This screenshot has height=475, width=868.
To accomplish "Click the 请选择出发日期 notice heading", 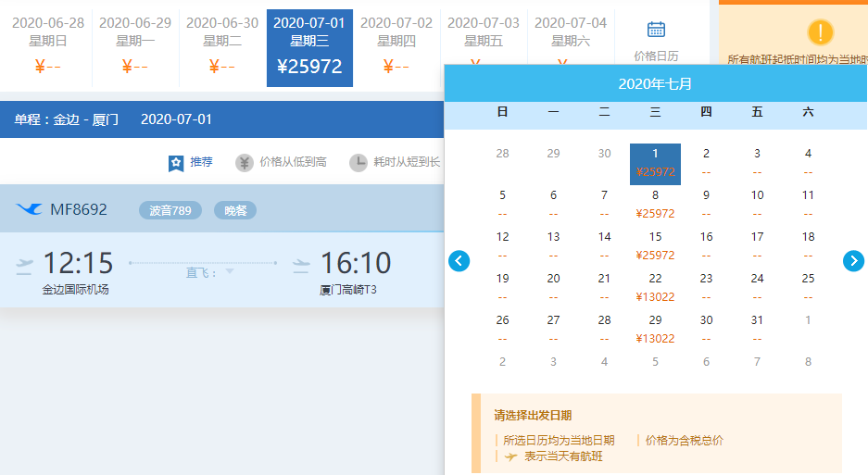I will click(x=533, y=416).
